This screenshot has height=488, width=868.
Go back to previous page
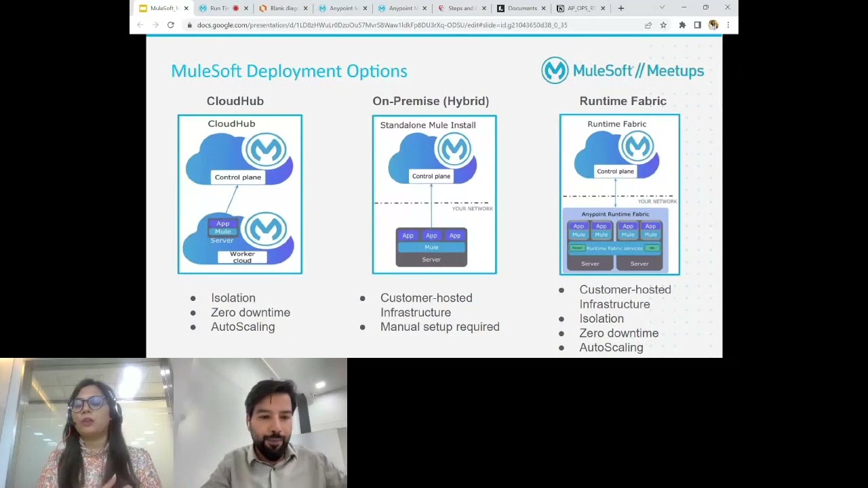click(x=140, y=25)
